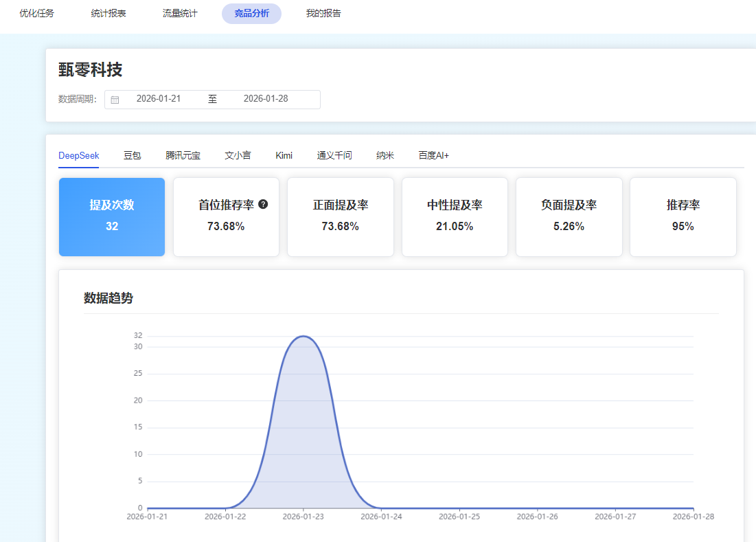The image size is (756, 542).
Task: Switch to 统计报表 in top navigation
Action: [108, 14]
